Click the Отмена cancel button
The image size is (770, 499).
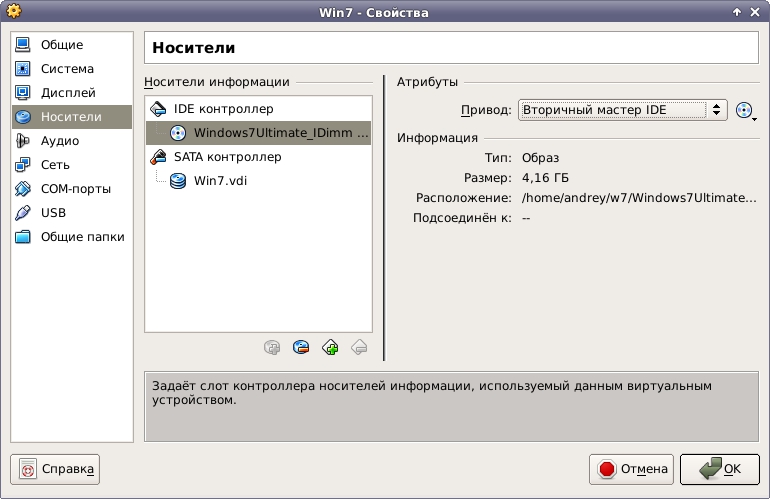(x=633, y=470)
